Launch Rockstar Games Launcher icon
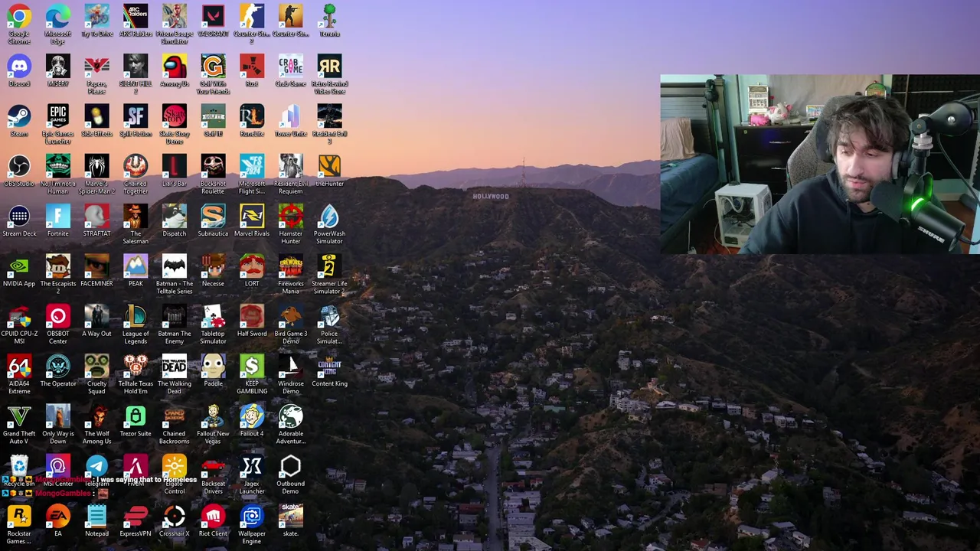980x551 pixels. [19, 516]
